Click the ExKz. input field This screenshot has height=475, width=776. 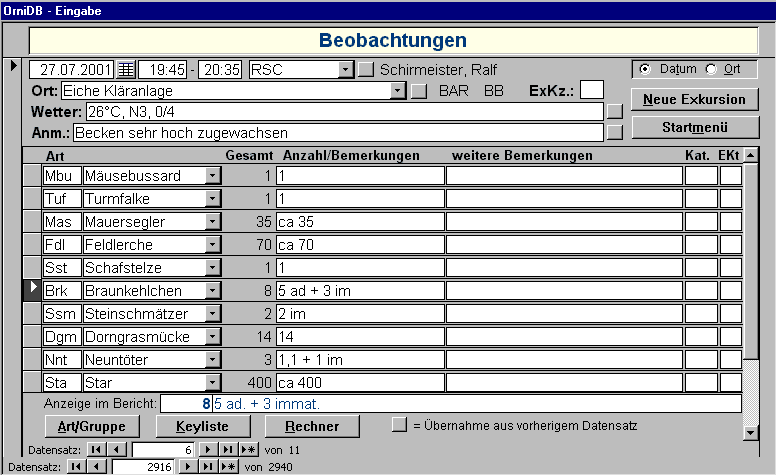pyautogui.click(x=592, y=90)
